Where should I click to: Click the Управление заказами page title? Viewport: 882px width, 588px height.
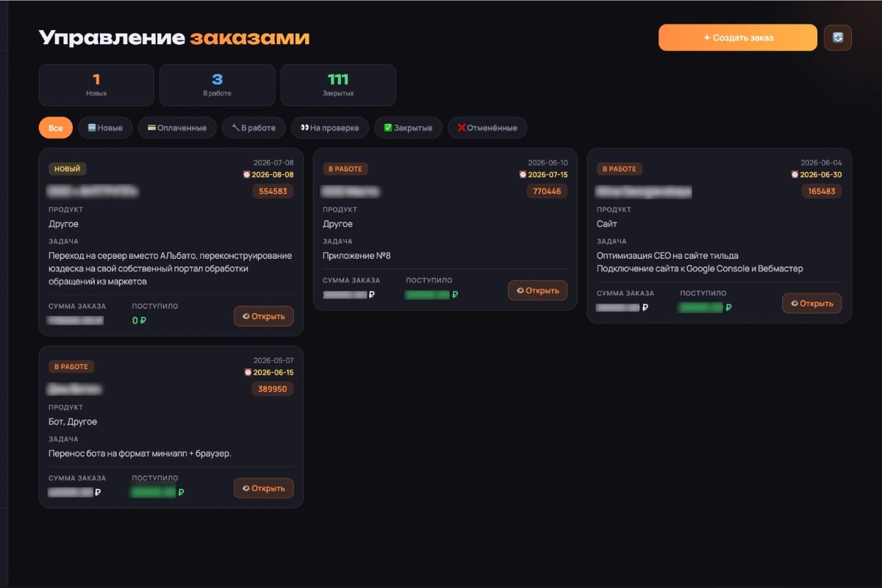pos(174,38)
